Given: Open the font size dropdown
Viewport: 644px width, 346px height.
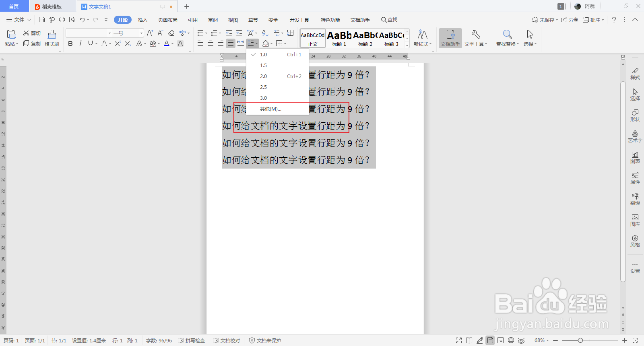Looking at the screenshot, I should pyautogui.click(x=141, y=33).
